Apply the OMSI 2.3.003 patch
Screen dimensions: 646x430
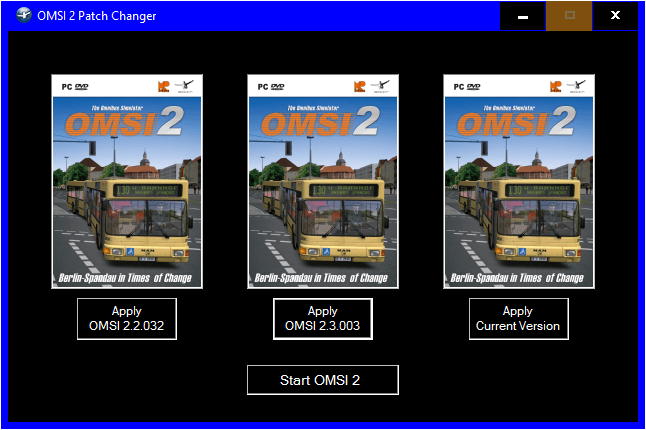tap(322, 319)
